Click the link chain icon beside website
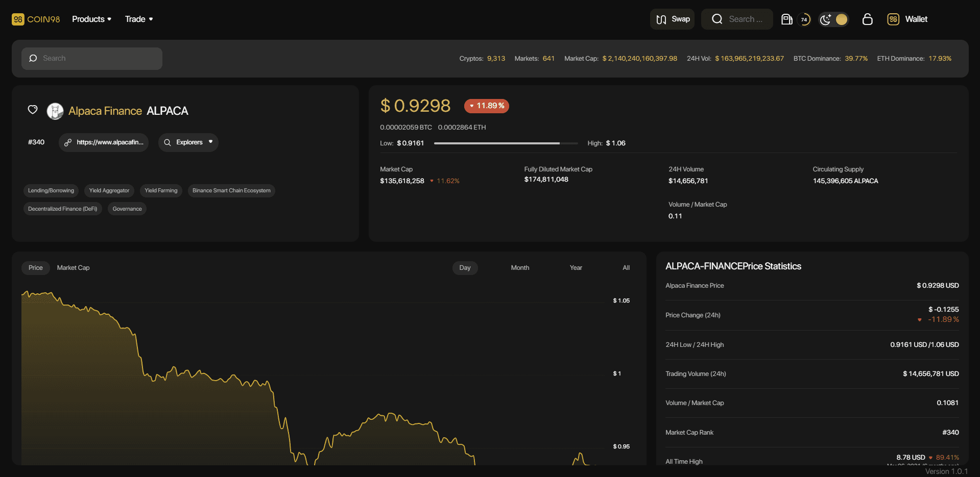980x477 pixels. click(x=67, y=142)
